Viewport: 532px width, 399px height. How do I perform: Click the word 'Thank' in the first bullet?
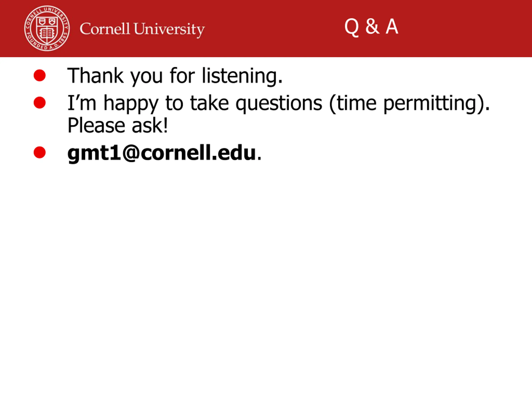click(x=95, y=75)
